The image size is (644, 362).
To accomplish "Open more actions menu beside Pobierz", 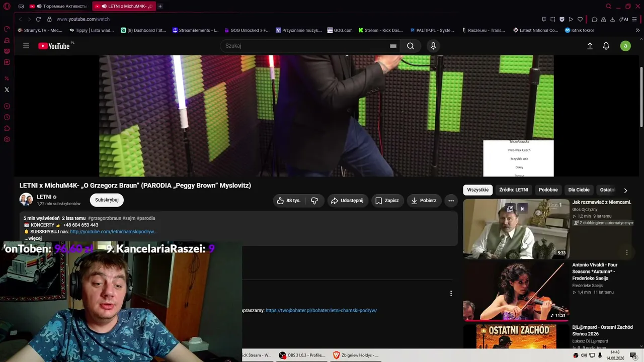I will coord(451,201).
